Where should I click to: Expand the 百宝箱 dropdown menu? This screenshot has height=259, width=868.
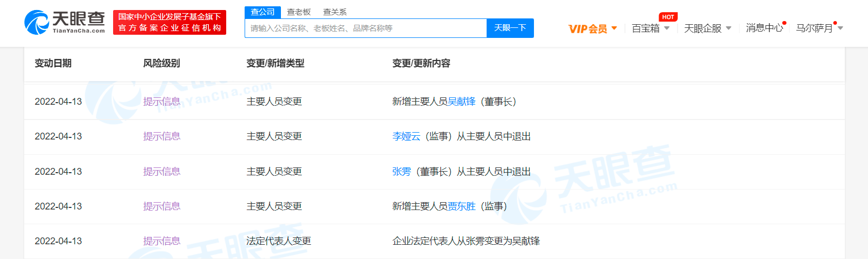coord(651,28)
